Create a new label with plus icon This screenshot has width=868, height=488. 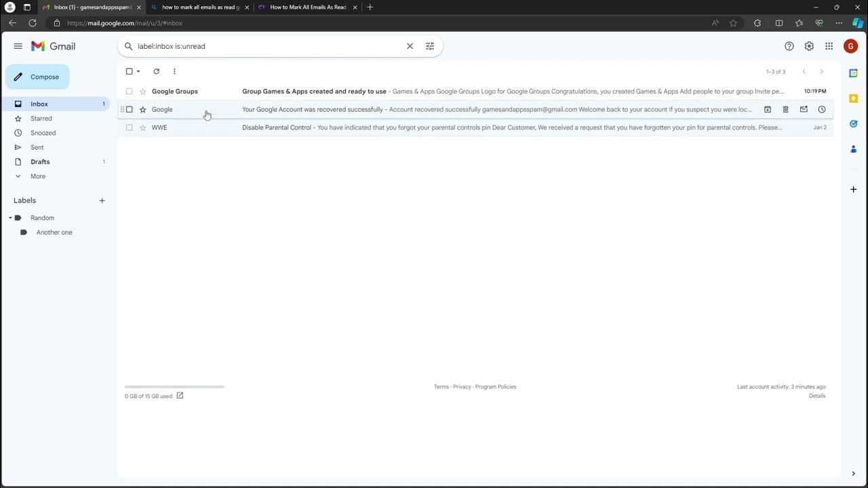tap(102, 201)
